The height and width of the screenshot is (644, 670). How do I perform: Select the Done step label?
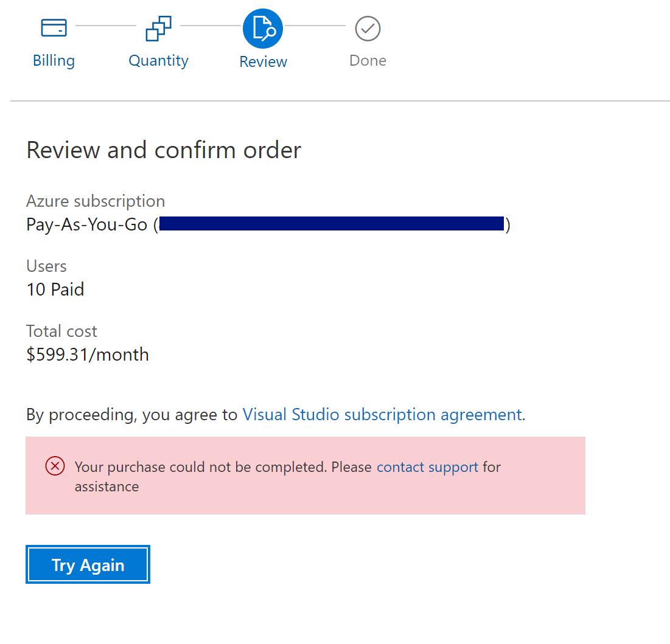368,61
